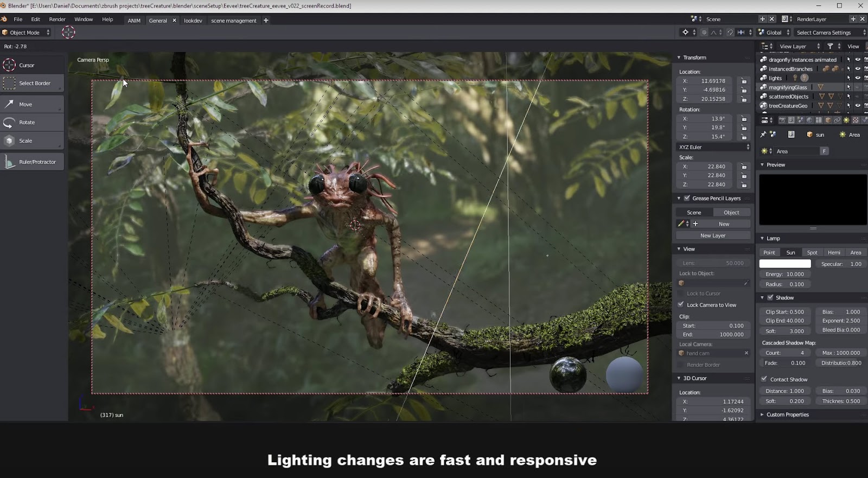
Task: Click the eyedropper in Lock to Object
Action: click(x=746, y=283)
